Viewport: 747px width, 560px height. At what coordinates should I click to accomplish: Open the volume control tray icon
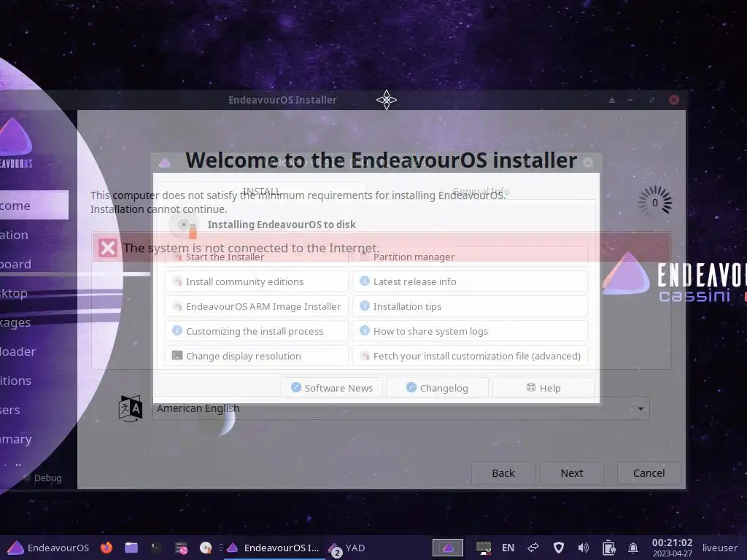click(583, 548)
